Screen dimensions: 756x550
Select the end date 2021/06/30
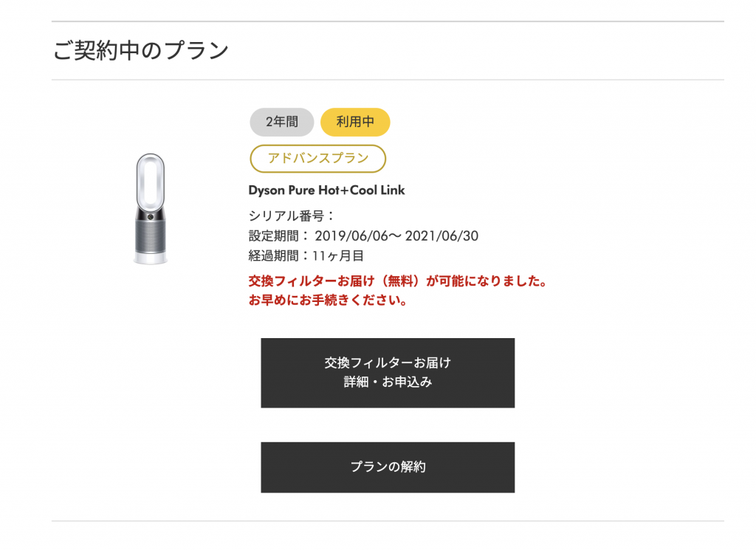point(441,236)
